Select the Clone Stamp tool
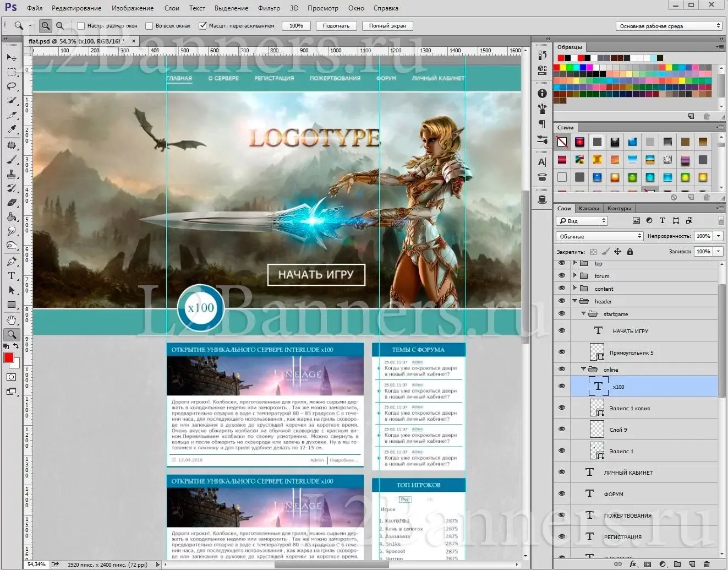 12,173
